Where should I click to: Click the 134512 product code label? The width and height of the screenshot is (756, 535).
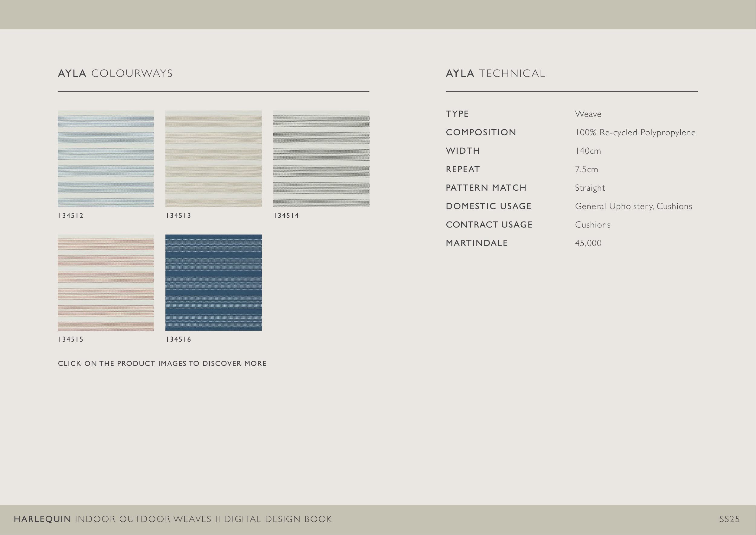tap(71, 216)
